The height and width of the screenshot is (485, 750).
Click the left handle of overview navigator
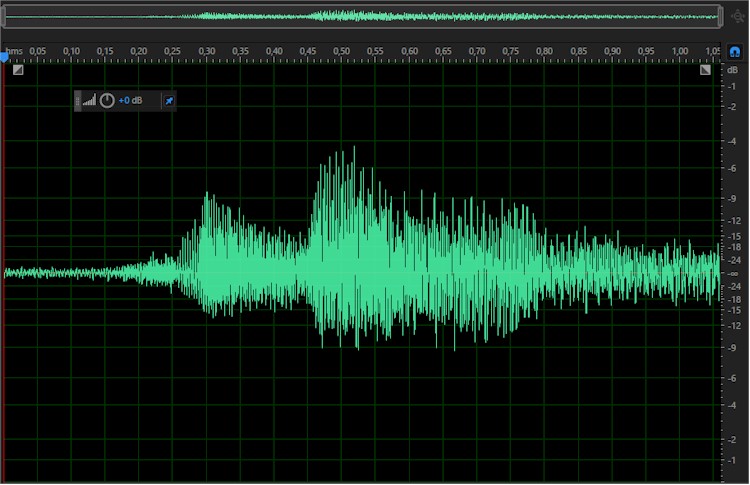[x=3, y=17]
